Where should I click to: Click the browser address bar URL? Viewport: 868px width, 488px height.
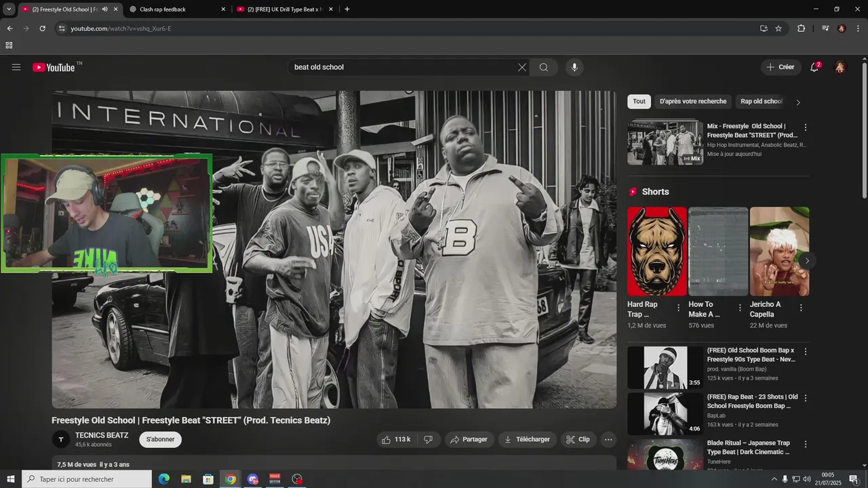(x=121, y=28)
